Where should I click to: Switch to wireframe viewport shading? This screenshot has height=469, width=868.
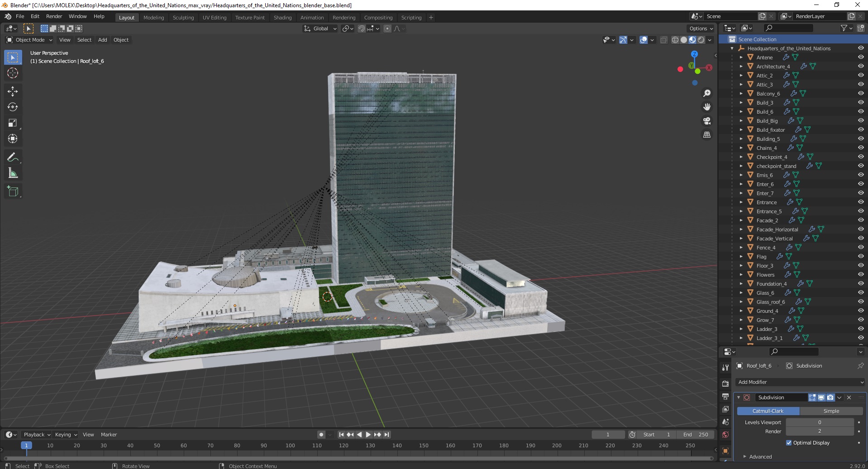click(x=675, y=40)
